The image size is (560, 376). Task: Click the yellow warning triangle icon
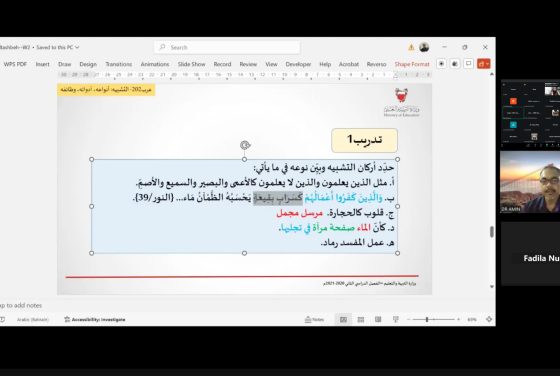click(x=411, y=47)
